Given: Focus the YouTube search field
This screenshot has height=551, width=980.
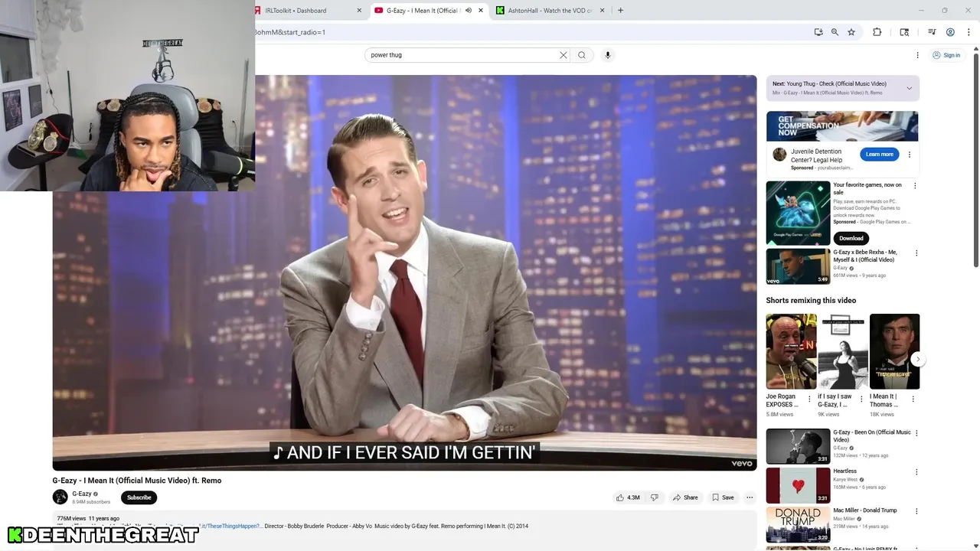Looking at the screenshot, I should point(463,55).
